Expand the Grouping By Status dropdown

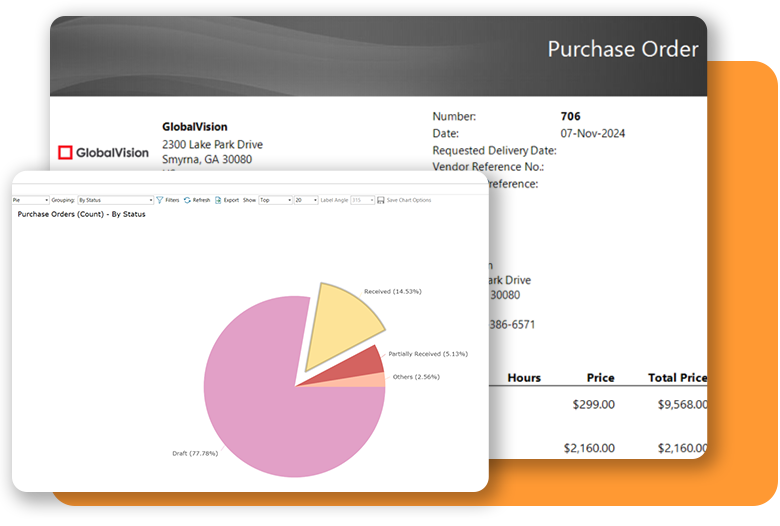(x=115, y=200)
